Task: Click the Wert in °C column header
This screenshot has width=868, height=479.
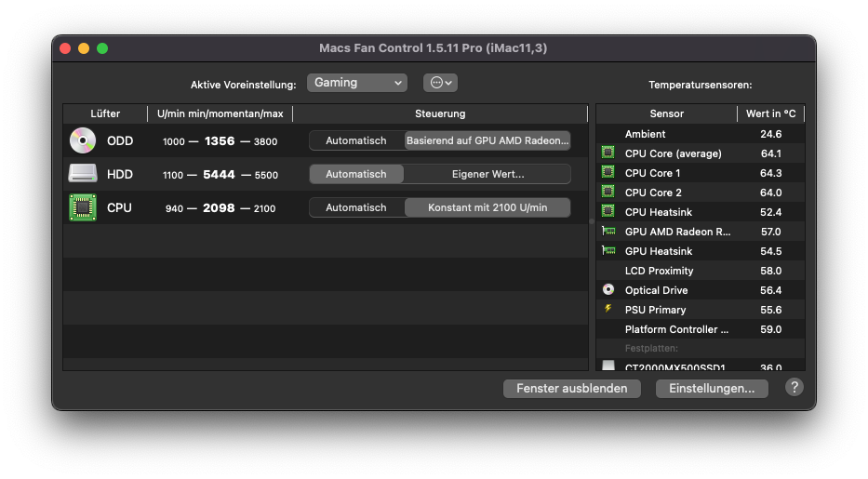Action: tap(770, 113)
